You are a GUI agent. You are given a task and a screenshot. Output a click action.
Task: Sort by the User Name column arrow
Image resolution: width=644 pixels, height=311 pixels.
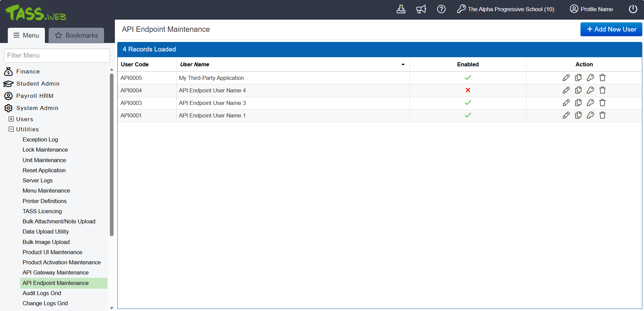tap(403, 64)
